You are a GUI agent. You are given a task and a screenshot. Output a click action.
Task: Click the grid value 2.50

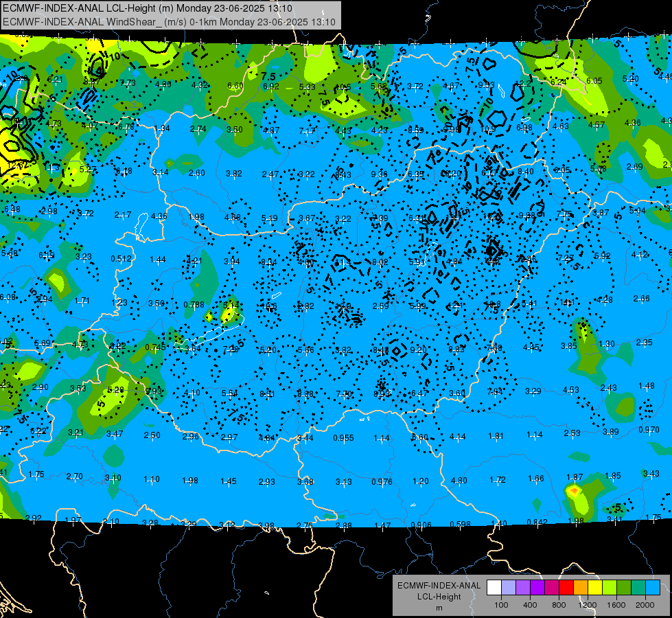point(152,435)
